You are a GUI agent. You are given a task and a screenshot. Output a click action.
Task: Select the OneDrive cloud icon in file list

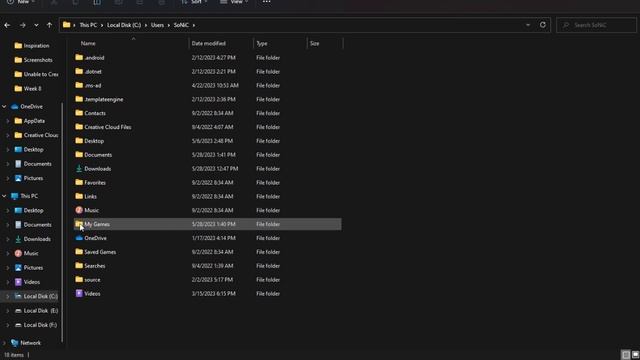79,238
